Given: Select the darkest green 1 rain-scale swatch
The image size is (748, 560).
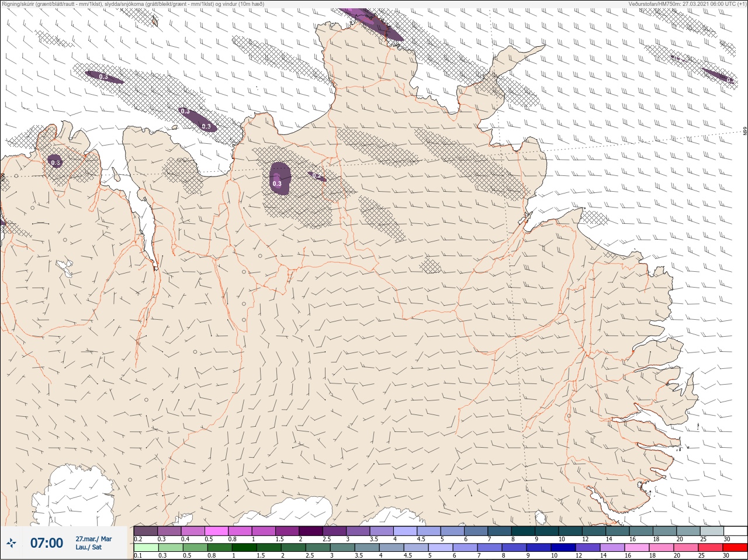Looking at the screenshot, I should coord(244,548).
